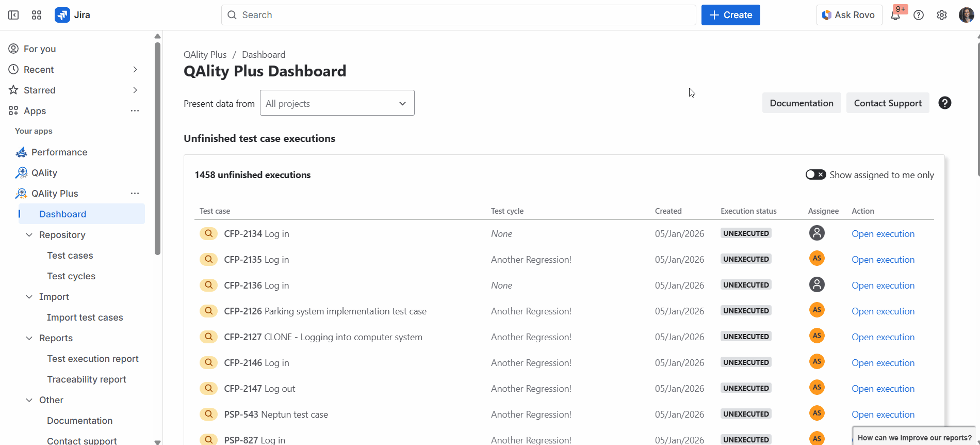Open Test execution report

tap(93, 359)
